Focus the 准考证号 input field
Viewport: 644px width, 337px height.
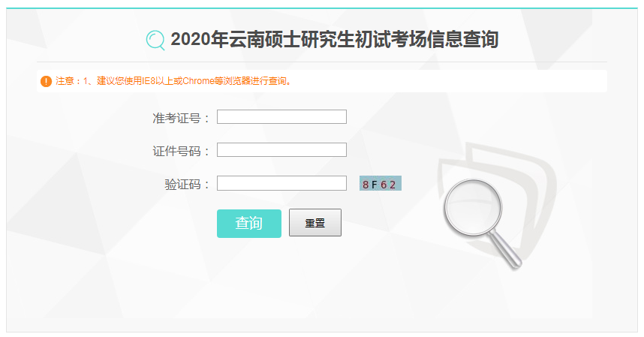[281, 116]
